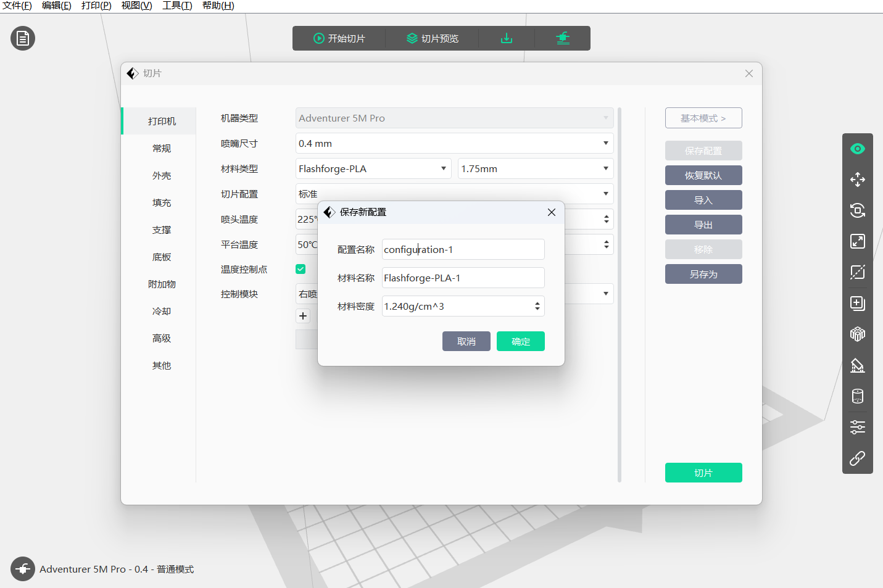Click the 切片预览 button
The height and width of the screenshot is (588, 883).
click(x=433, y=38)
